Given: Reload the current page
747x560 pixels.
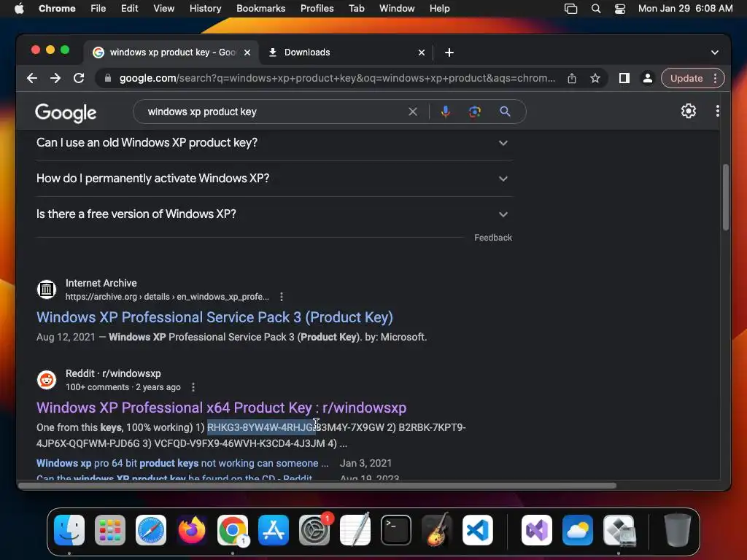Looking at the screenshot, I should (x=79, y=78).
